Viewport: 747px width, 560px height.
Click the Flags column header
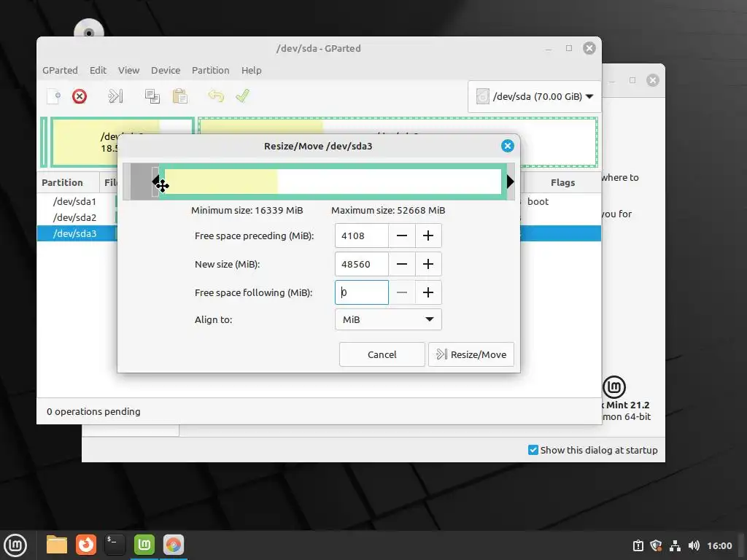point(562,182)
